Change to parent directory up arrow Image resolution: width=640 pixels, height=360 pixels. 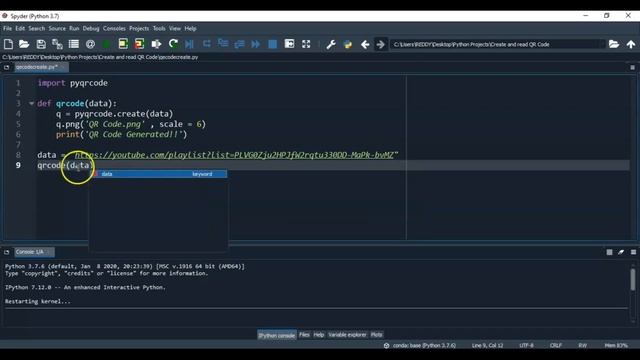(x=631, y=44)
